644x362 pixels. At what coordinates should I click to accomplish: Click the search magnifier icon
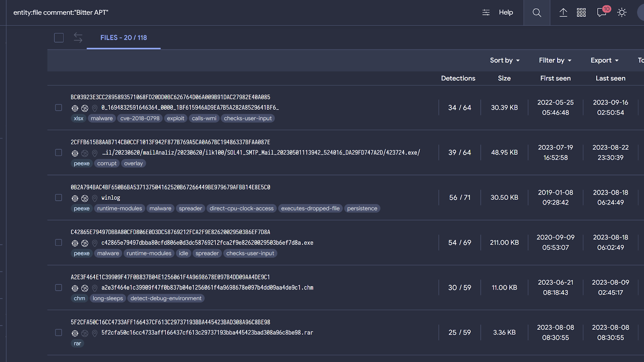point(537,12)
